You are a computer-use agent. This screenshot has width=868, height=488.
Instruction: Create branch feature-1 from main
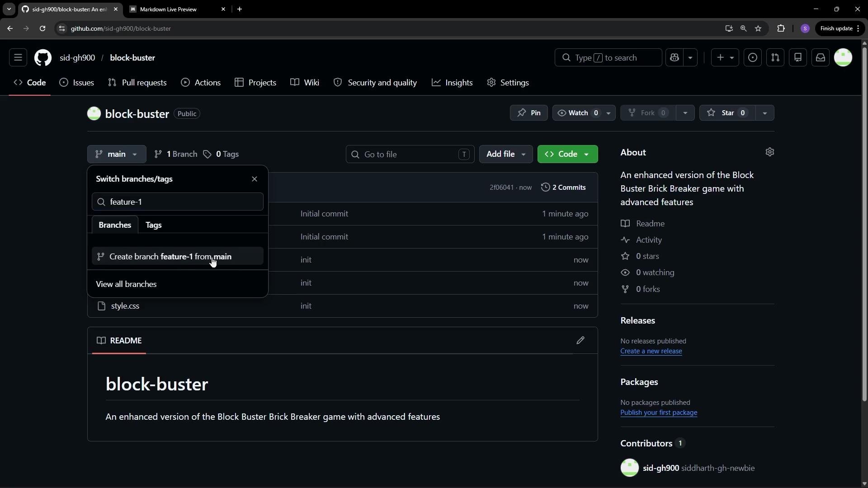(178, 257)
